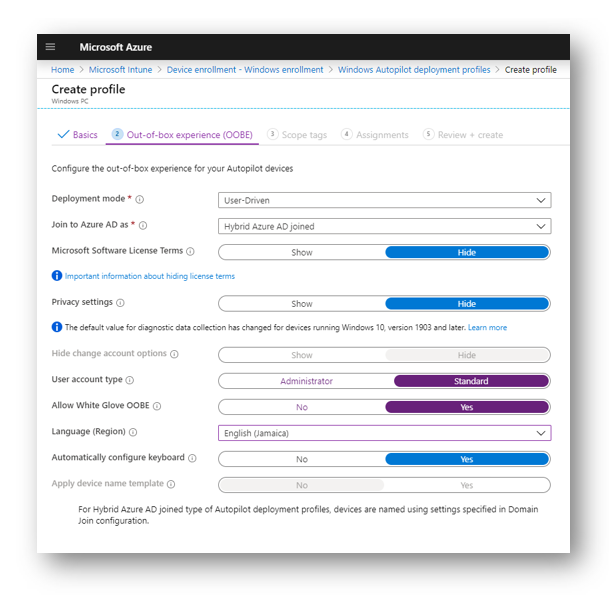The width and height of the screenshot is (609, 602).
Task: Click the Apply device name template info icon
Action: [x=171, y=484]
